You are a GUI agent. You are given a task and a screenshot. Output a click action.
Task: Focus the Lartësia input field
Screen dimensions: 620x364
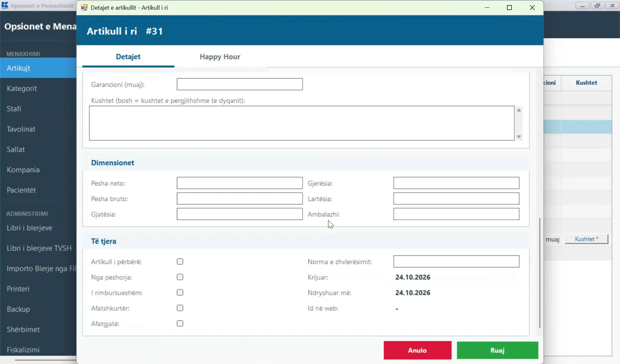click(456, 198)
